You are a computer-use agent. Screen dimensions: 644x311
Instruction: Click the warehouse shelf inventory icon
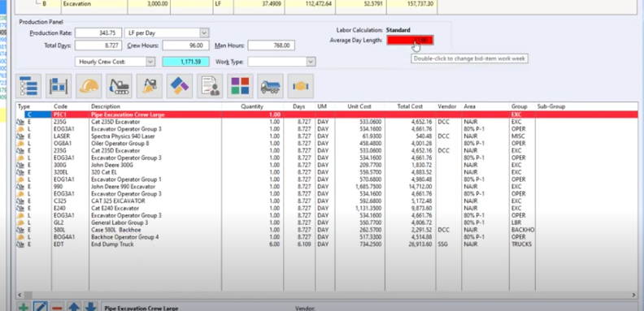coord(59,86)
